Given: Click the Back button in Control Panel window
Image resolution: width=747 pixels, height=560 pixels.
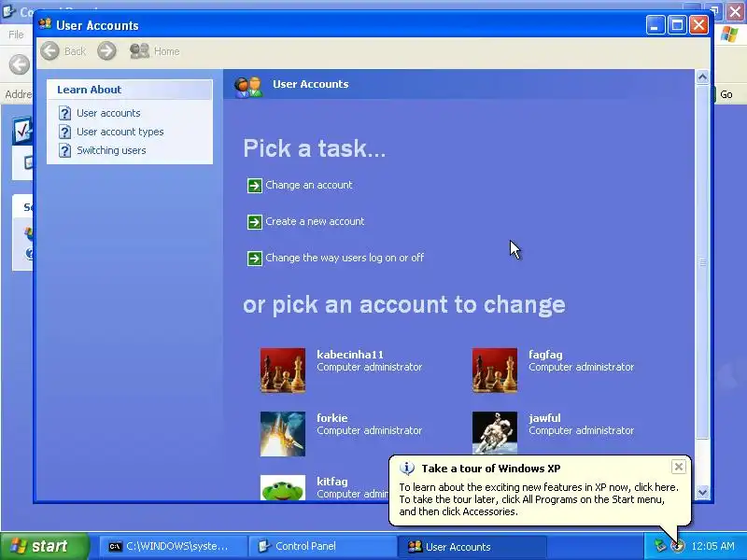Looking at the screenshot, I should pyautogui.click(x=19, y=64).
